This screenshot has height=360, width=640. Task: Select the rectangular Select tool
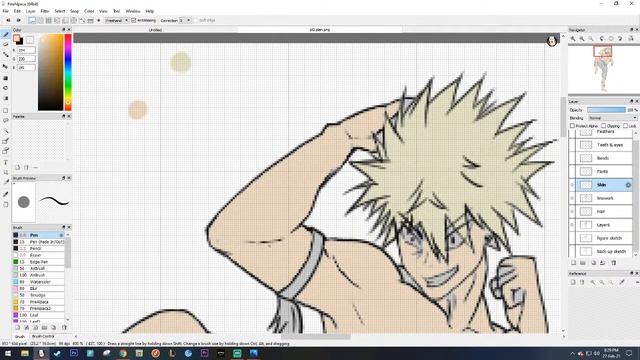[6, 111]
